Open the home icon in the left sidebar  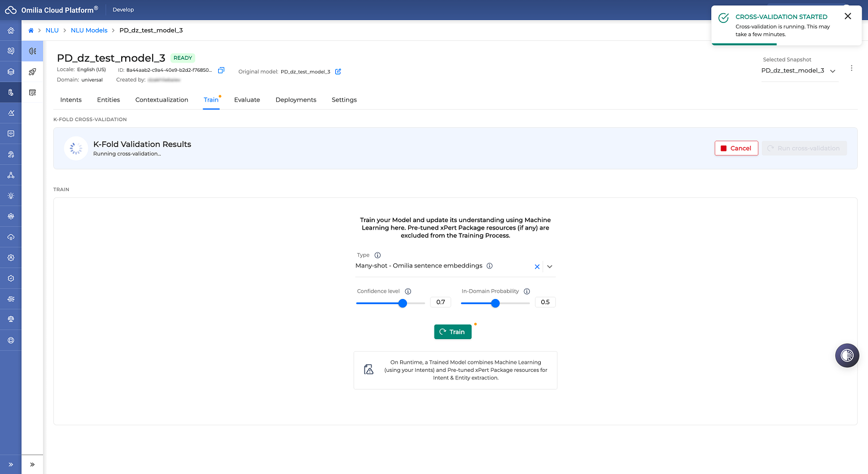tap(10, 30)
